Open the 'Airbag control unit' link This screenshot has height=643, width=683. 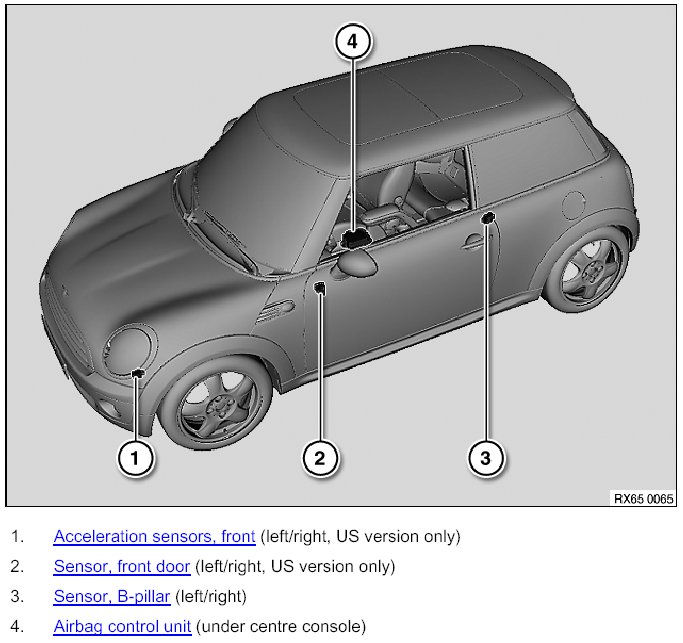[x=122, y=626]
